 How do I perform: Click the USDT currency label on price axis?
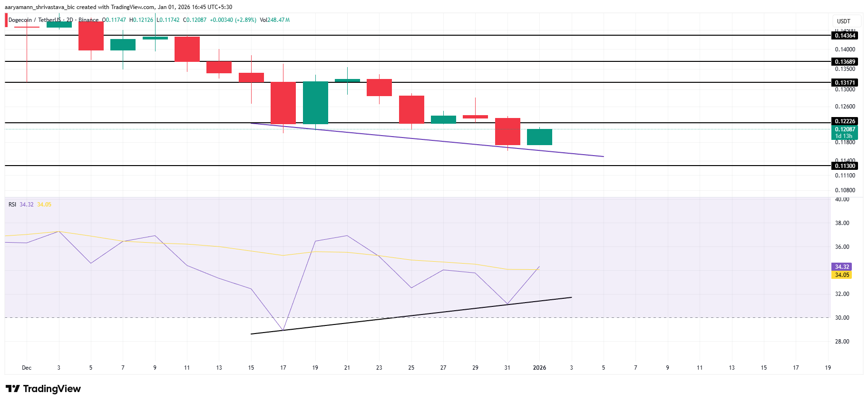[843, 21]
